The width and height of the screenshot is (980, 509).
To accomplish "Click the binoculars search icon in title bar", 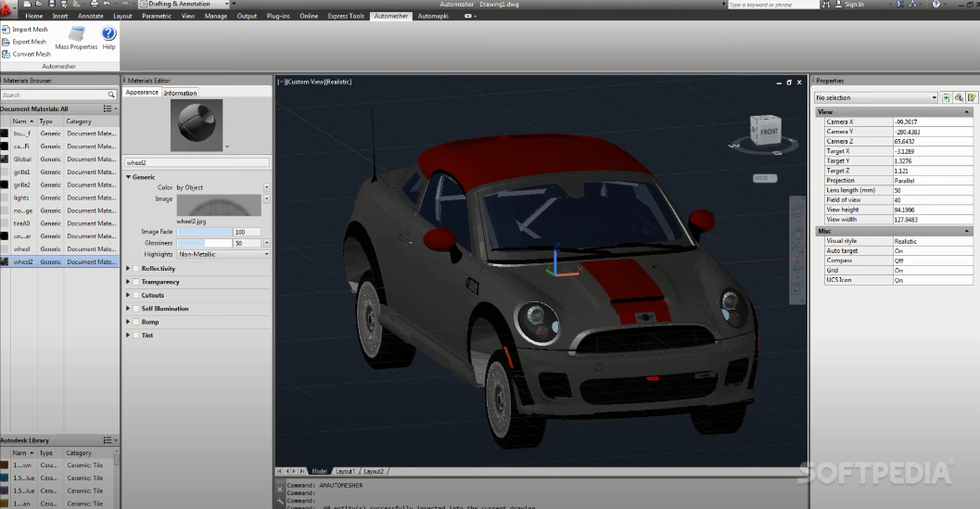I will tap(826, 4).
